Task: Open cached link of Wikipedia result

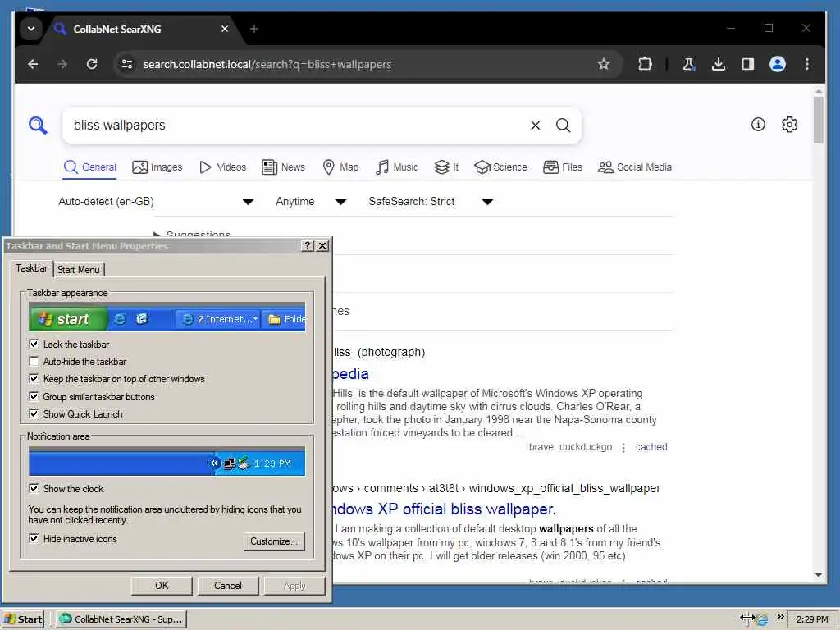Action: click(651, 447)
